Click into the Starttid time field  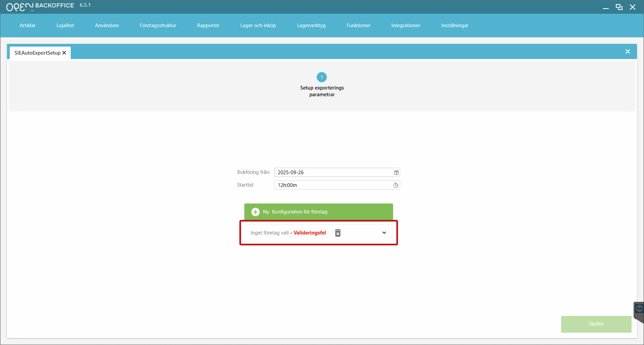pos(334,185)
